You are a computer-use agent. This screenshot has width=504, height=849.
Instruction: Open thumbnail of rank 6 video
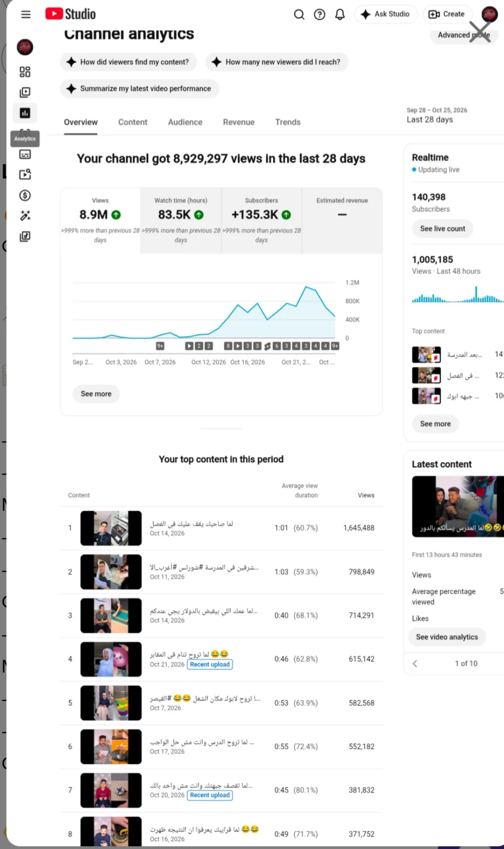(x=111, y=747)
